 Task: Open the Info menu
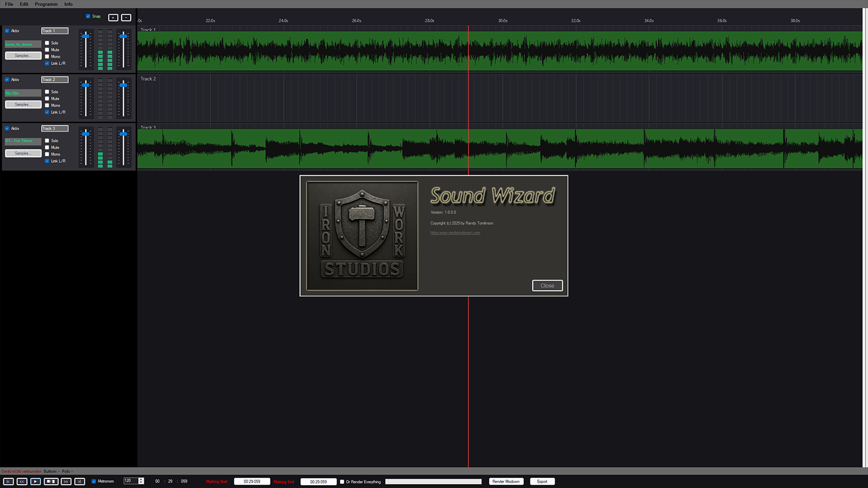68,4
